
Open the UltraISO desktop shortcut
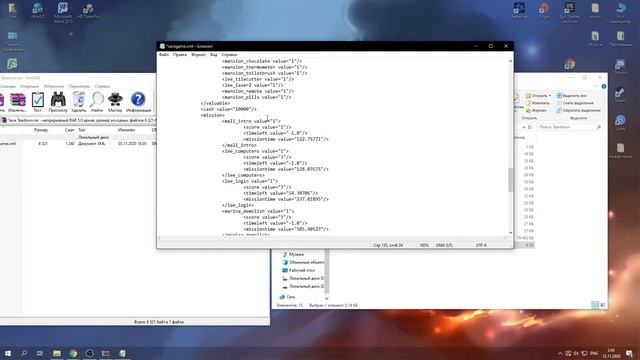(38, 11)
